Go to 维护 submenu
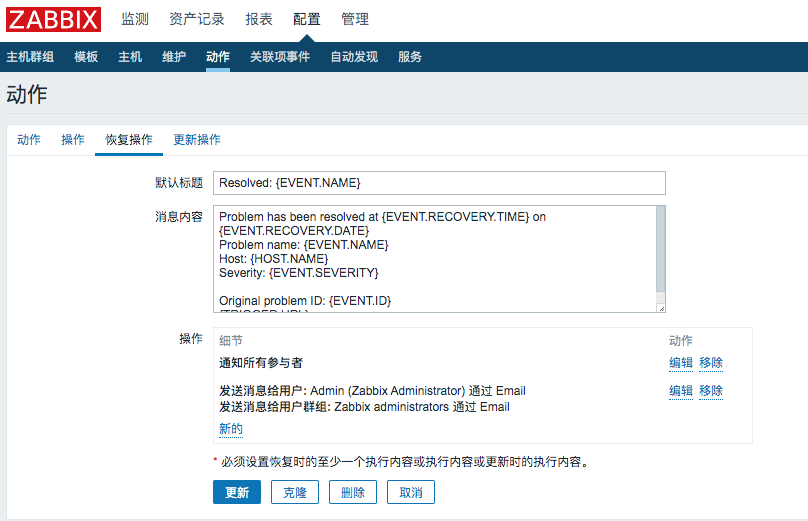This screenshot has height=521, width=808. (x=174, y=57)
